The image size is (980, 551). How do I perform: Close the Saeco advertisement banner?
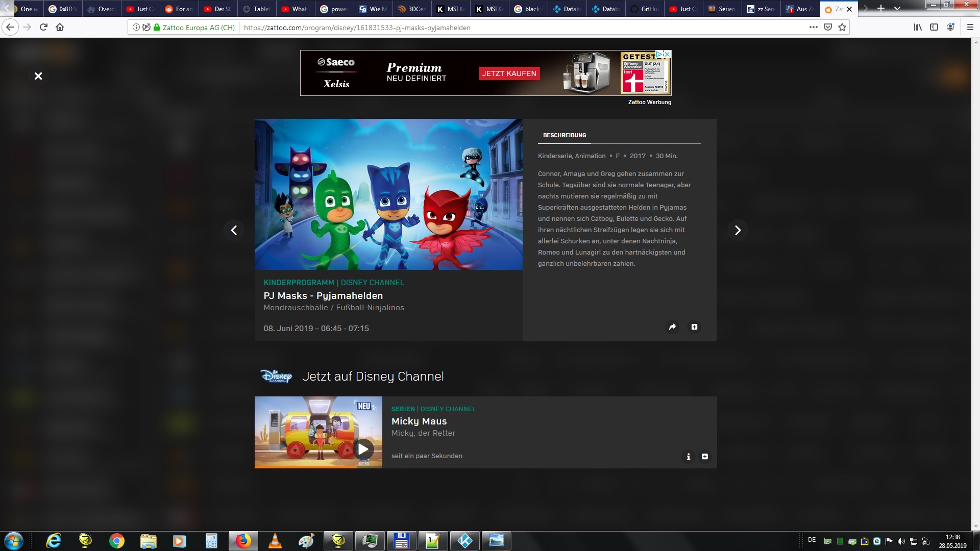pos(667,54)
